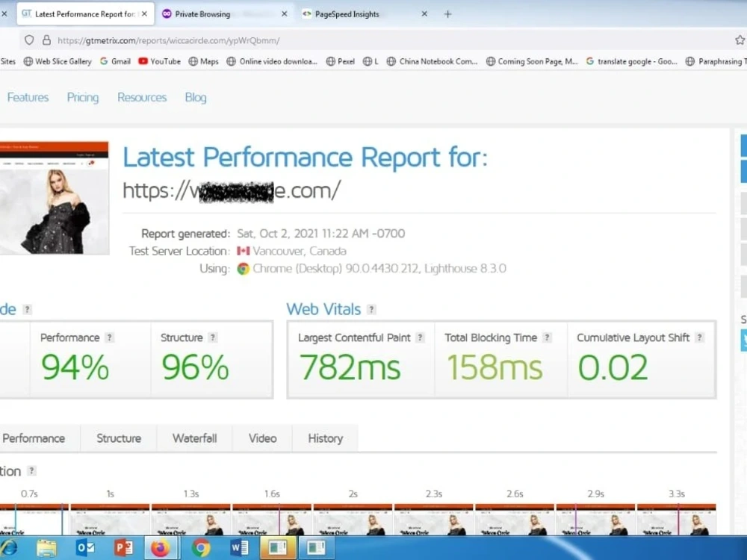Viewport: 747px width, 560px height.
Task: Go to the GTmetrix Blog
Action: coord(196,98)
